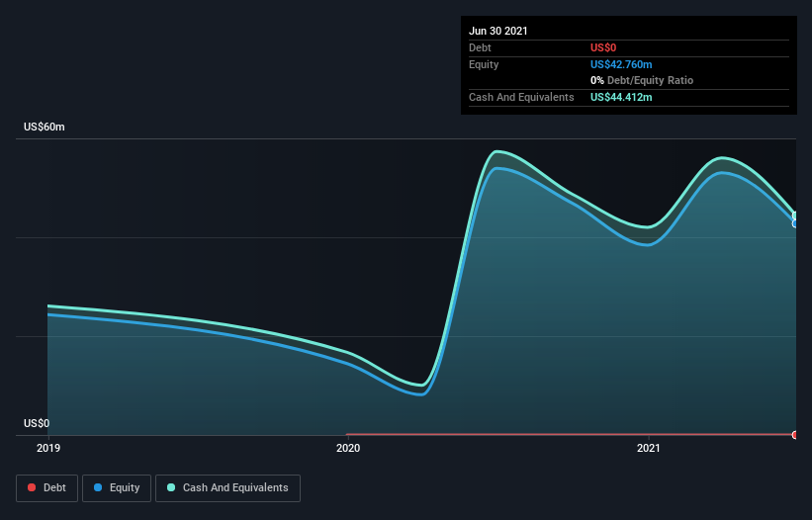The image size is (812, 520).
Task: Click the Cash And Equivalents row label in tooltip
Action: [521, 97]
